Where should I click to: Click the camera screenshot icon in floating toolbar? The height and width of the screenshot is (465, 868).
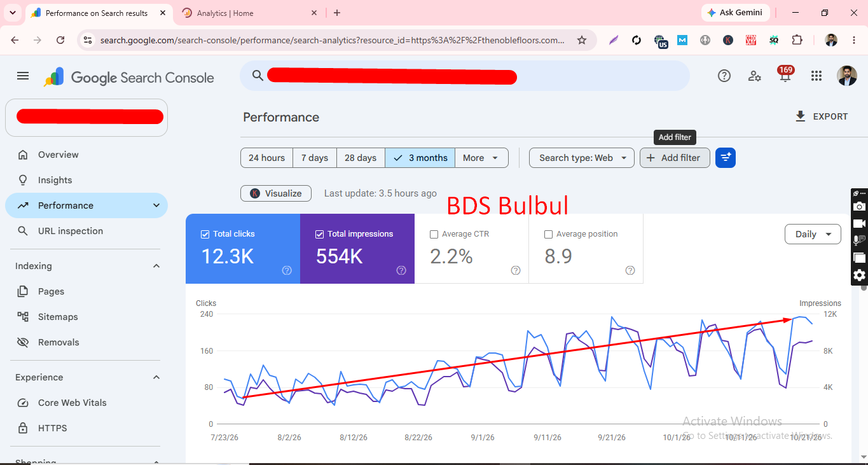pyautogui.click(x=859, y=206)
